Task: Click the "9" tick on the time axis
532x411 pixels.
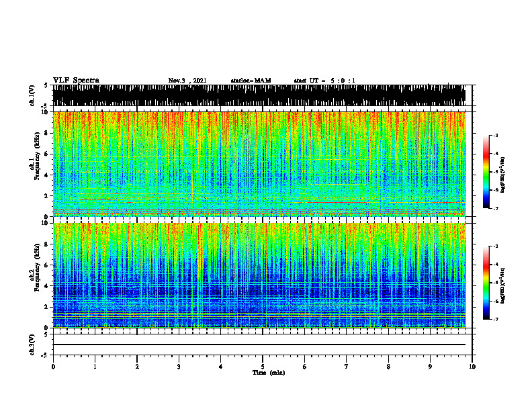Action: click(x=430, y=367)
